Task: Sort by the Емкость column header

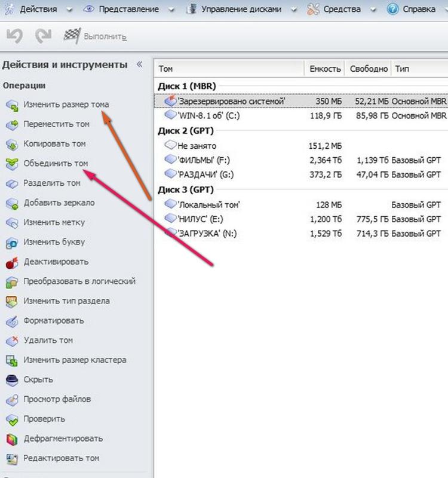Action: click(x=324, y=69)
